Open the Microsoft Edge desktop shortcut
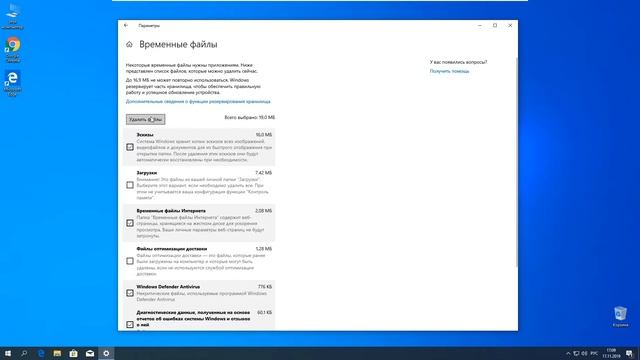Screen dimensions: 640x360 coord(13,83)
